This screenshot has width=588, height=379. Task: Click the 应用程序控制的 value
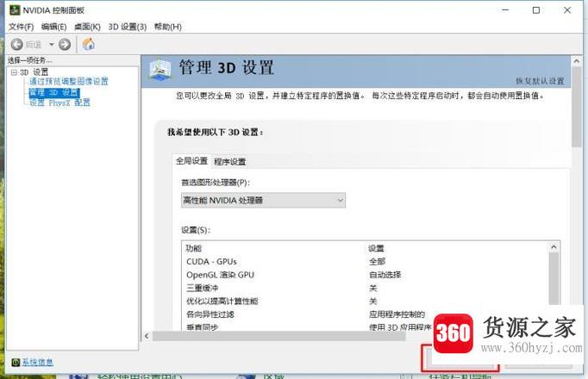(x=397, y=314)
